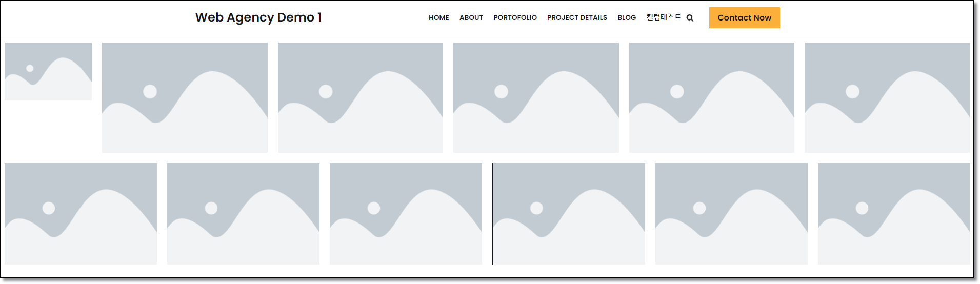Open the search magnifier icon in navigation
The image size is (980, 284).
coord(690,18)
